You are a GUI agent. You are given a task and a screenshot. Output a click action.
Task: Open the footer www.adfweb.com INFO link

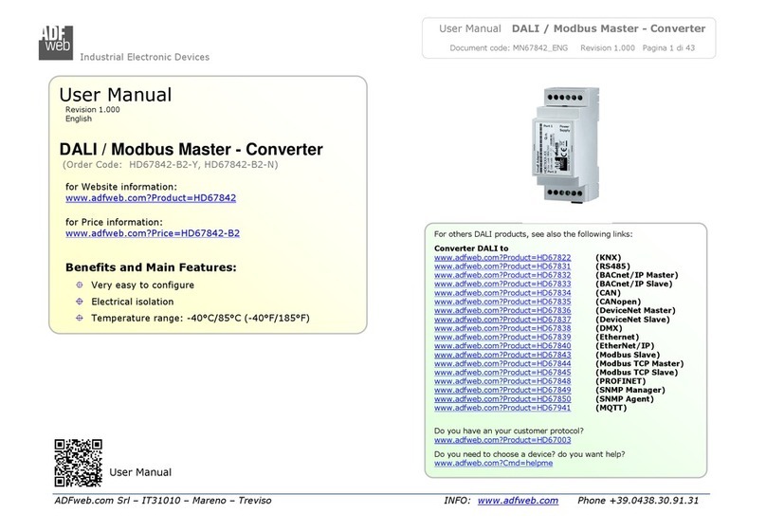(518, 501)
